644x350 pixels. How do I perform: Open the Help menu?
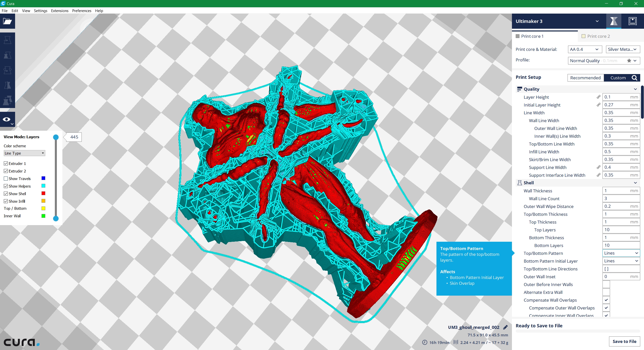click(99, 11)
